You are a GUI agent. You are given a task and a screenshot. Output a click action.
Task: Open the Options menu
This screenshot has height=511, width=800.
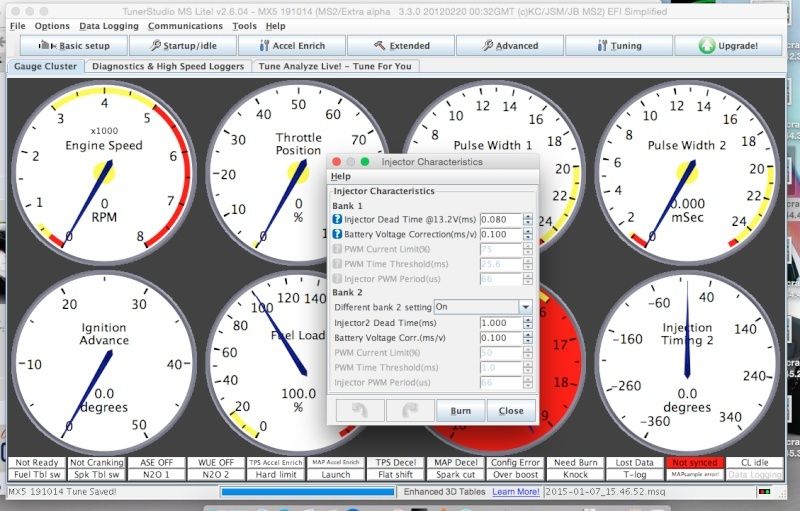(52, 26)
